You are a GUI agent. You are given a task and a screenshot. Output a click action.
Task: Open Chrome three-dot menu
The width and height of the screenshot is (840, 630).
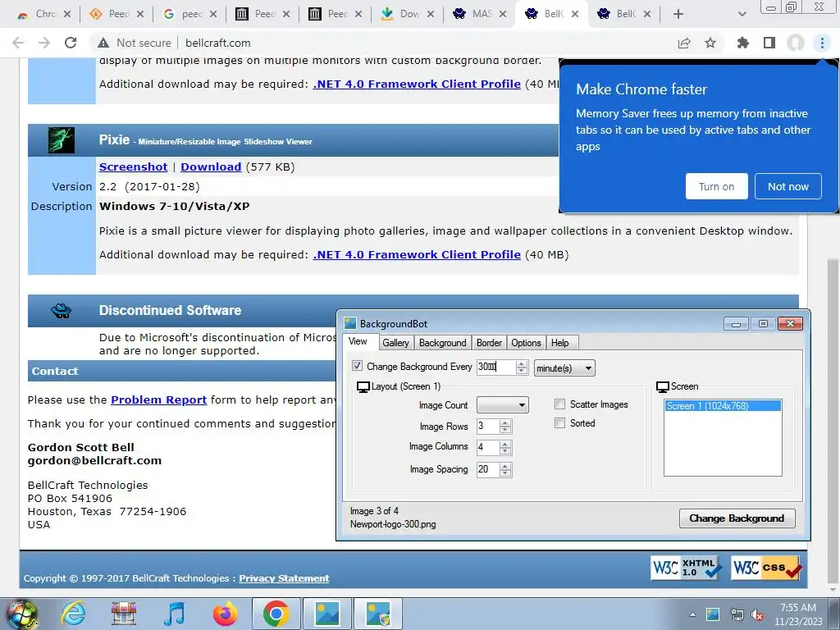click(x=822, y=43)
